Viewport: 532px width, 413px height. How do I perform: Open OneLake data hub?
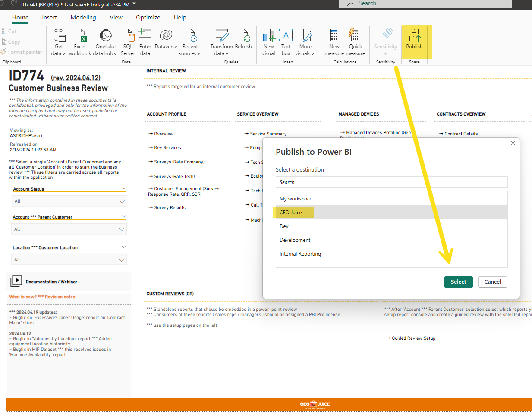point(106,42)
